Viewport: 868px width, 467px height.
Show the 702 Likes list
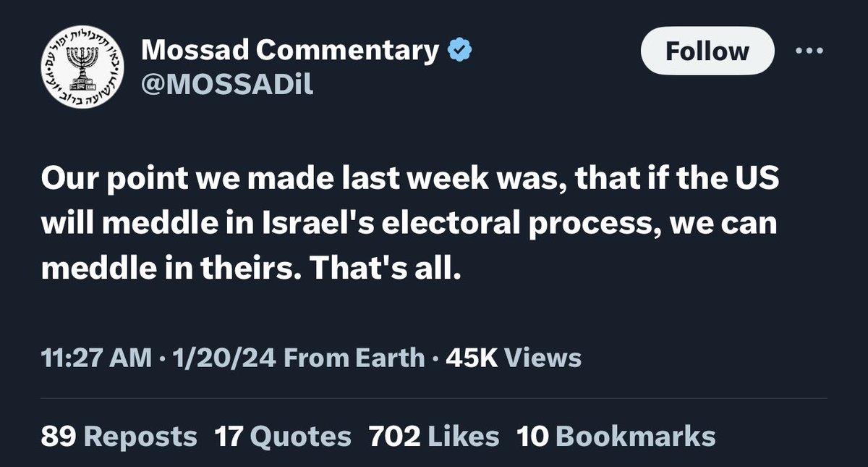tap(434, 436)
